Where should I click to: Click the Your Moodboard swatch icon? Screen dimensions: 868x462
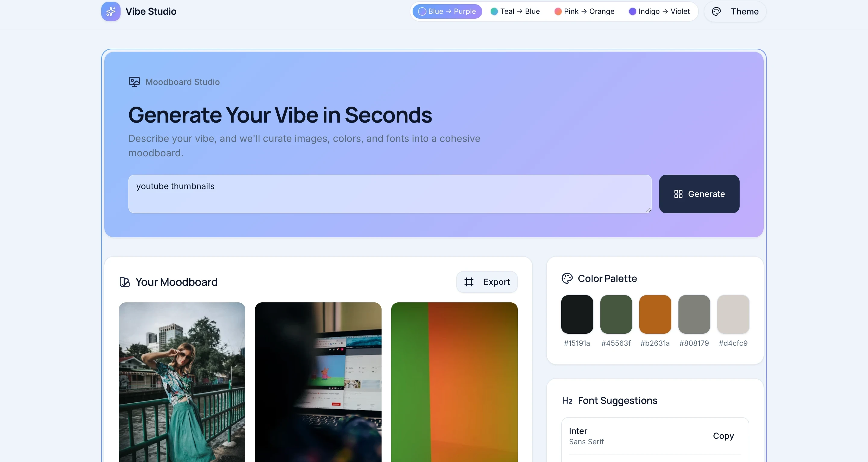click(x=124, y=282)
